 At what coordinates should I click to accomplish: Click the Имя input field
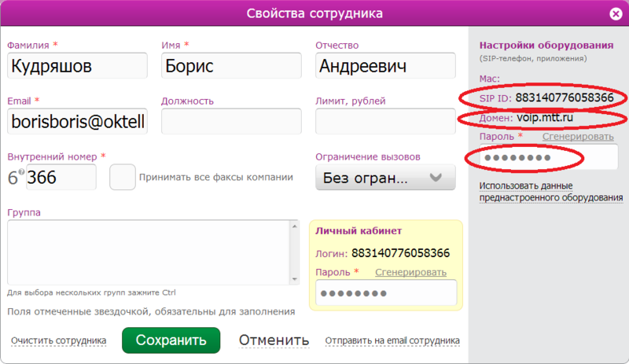pyautogui.click(x=231, y=66)
